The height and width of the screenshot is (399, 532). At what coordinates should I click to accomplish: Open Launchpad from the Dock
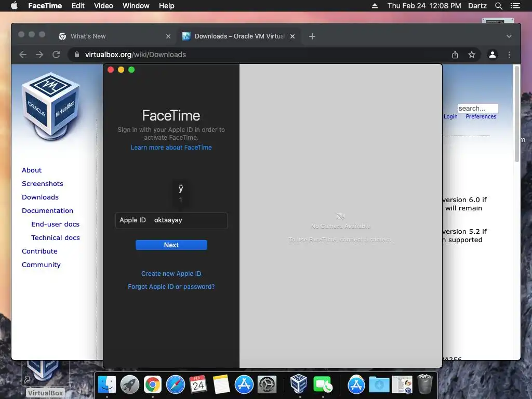point(129,384)
